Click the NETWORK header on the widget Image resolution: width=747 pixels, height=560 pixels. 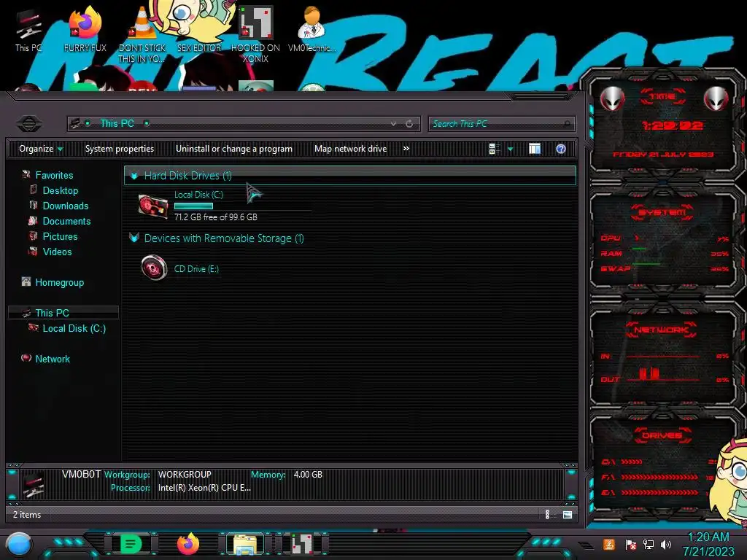click(x=661, y=330)
